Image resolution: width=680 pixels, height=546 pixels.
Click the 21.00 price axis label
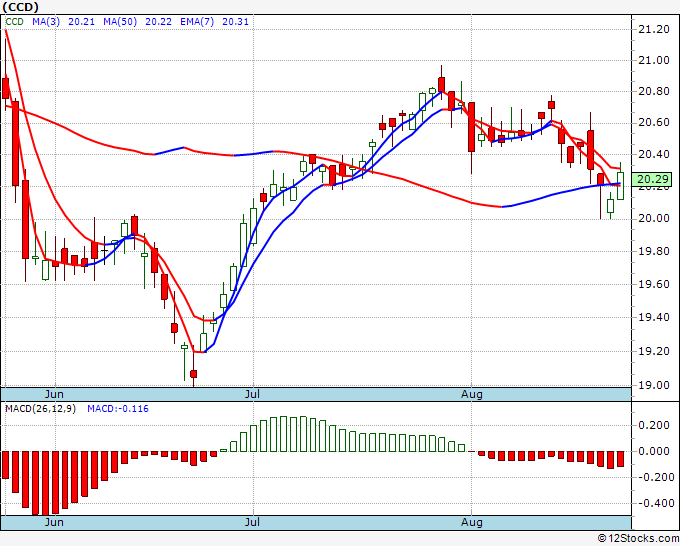[x=654, y=60]
